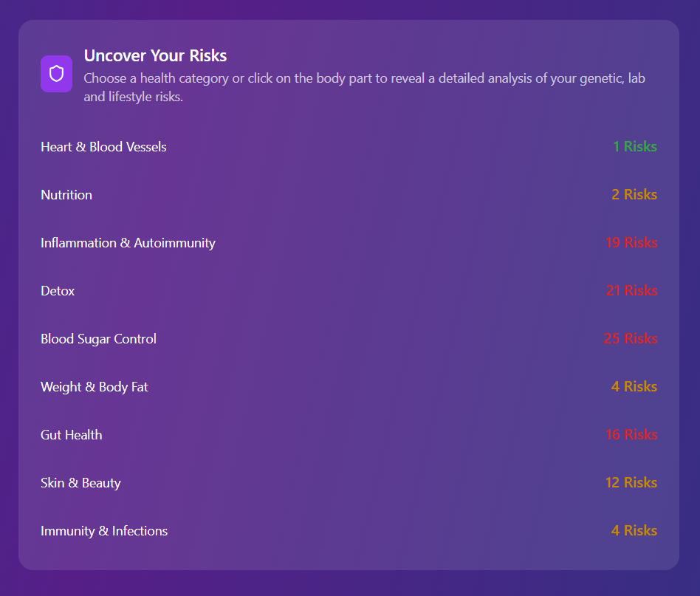Click the green 1 Risks count
This screenshot has width=700, height=596.
coord(634,146)
